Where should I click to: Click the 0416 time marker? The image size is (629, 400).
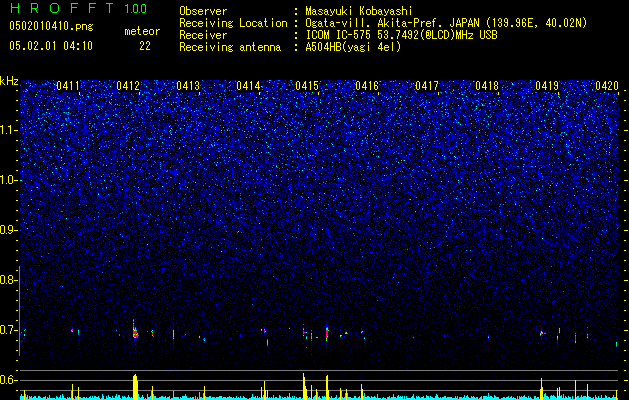(x=367, y=86)
